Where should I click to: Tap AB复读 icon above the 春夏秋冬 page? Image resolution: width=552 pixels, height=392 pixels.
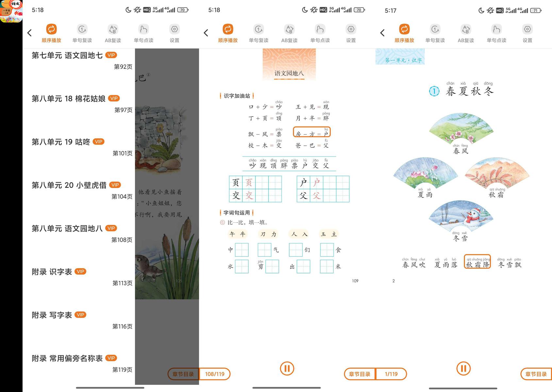[x=466, y=33]
